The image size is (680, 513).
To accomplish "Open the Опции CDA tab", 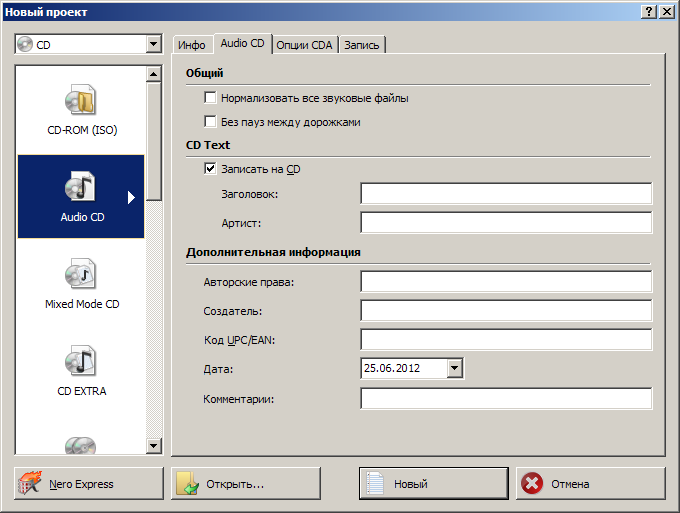I will (304, 45).
